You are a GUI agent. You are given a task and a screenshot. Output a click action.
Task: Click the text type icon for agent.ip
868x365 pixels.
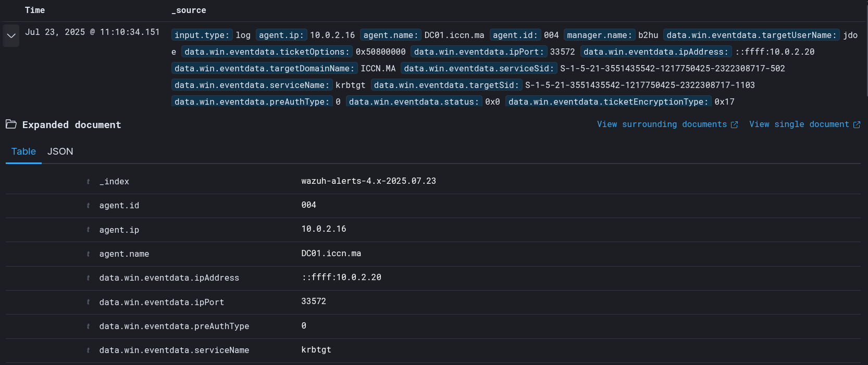(x=88, y=230)
